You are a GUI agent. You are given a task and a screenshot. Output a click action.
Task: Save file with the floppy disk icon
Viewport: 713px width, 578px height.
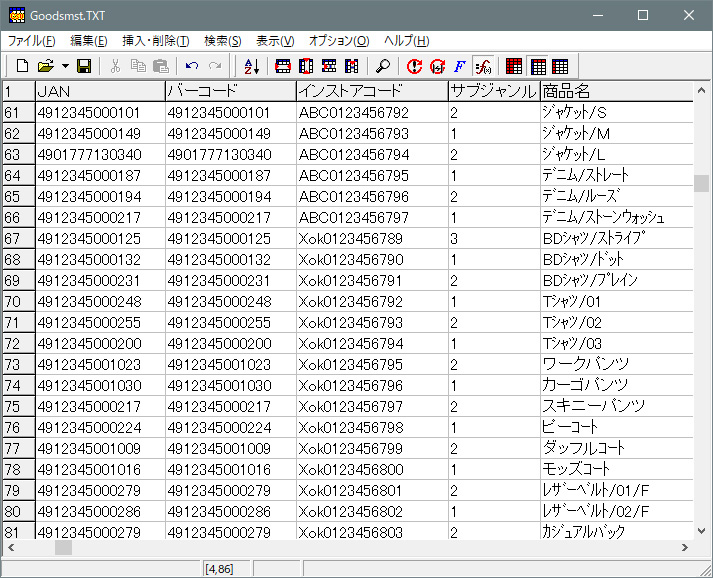[x=84, y=66]
